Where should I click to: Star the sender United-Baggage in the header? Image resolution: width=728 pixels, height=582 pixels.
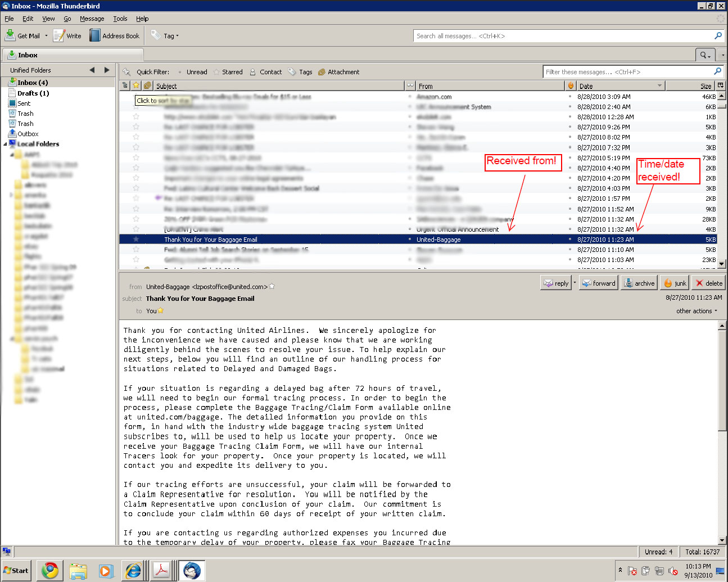pos(272,286)
